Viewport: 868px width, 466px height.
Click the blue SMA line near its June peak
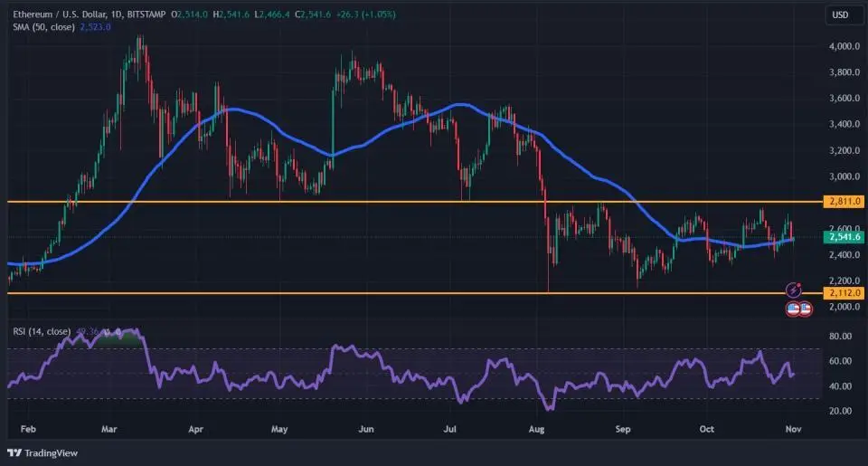[x=461, y=105]
